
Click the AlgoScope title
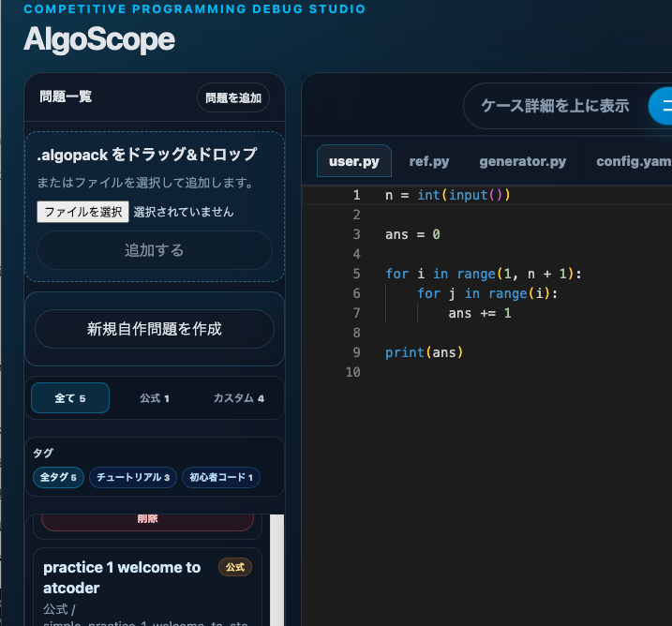[x=99, y=40]
